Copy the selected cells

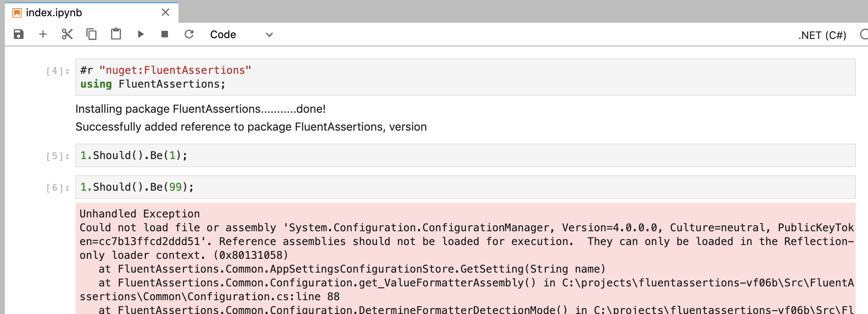tap(91, 34)
